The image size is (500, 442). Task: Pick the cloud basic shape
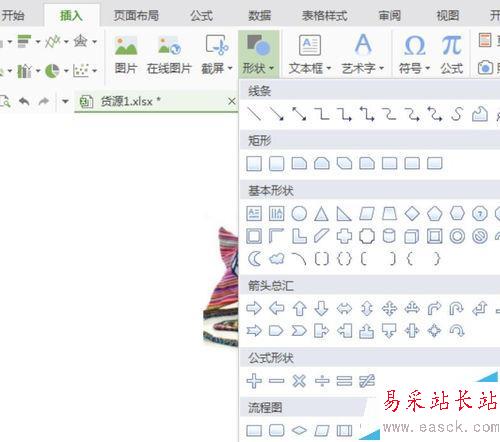click(277, 259)
